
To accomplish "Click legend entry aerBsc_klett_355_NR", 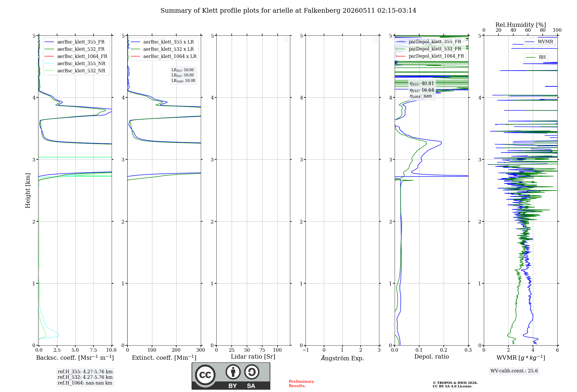I will [76, 63].
